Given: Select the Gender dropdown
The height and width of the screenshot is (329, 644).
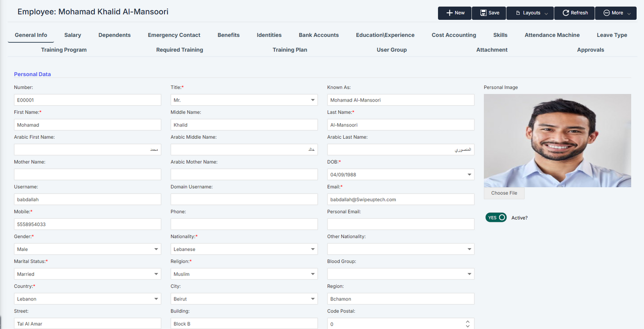Looking at the screenshot, I should pos(87,249).
